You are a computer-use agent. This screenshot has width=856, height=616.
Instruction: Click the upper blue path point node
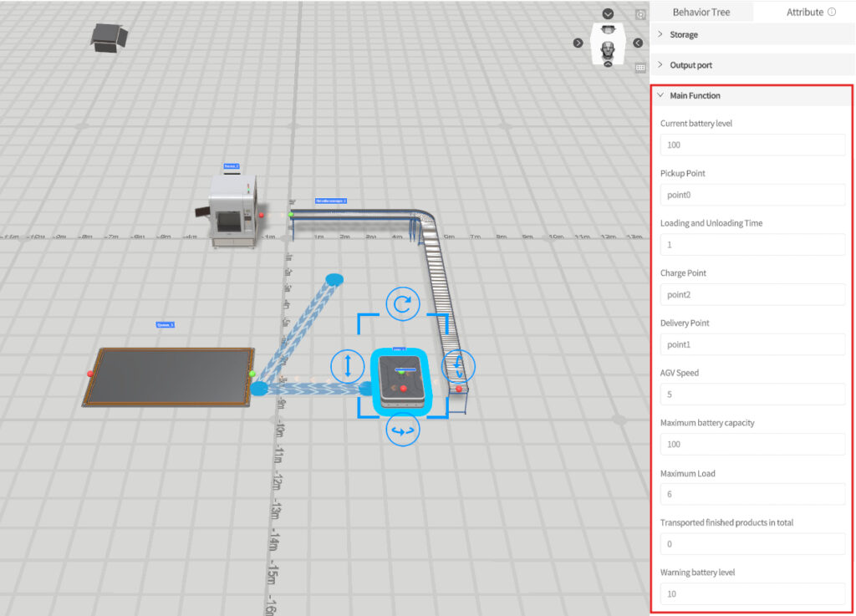pyautogui.click(x=334, y=280)
